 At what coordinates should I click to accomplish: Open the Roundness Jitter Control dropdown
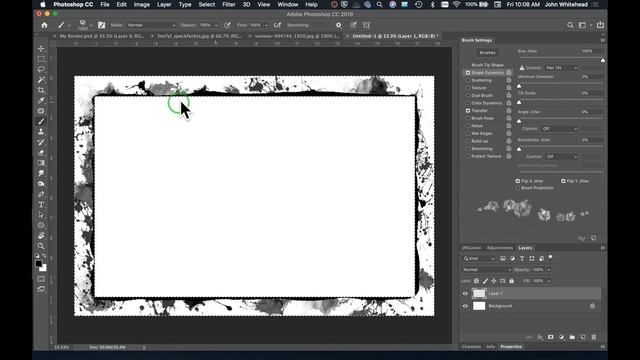tap(562, 157)
